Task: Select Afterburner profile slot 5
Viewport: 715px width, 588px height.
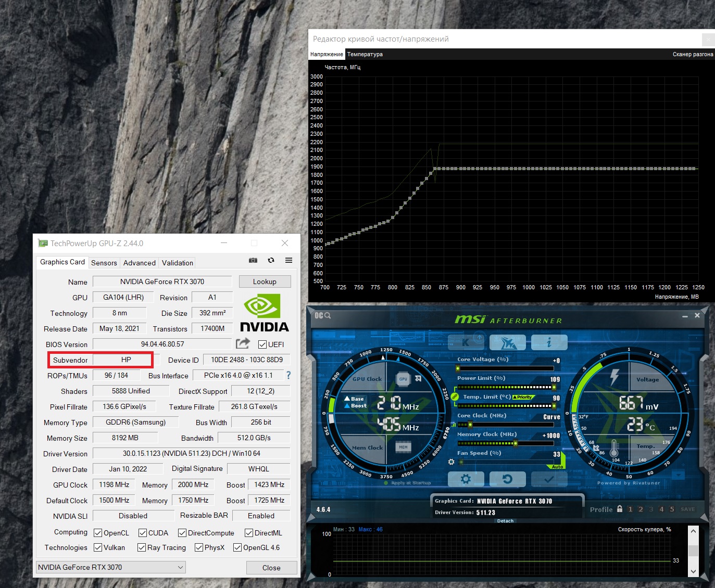Action: [672, 509]
